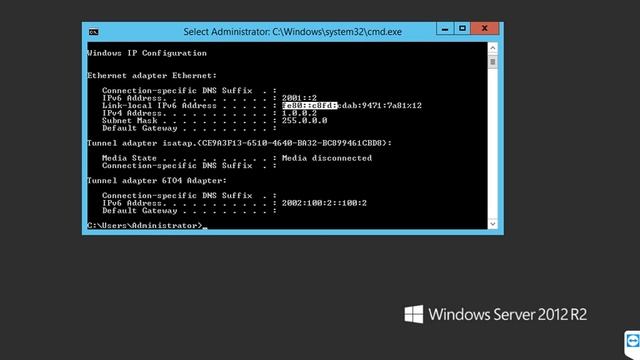Maximize the cmd.exe window

click(x=462, y=29)
